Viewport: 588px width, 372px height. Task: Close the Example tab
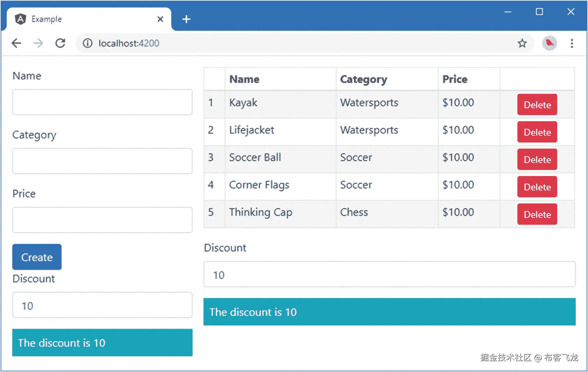(x=160, y=19)
